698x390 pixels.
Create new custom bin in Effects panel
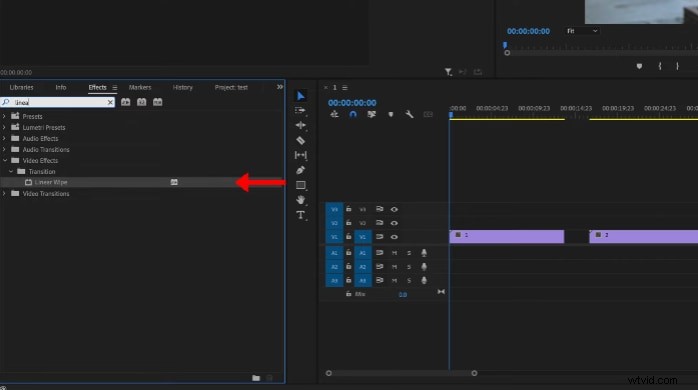256,378
